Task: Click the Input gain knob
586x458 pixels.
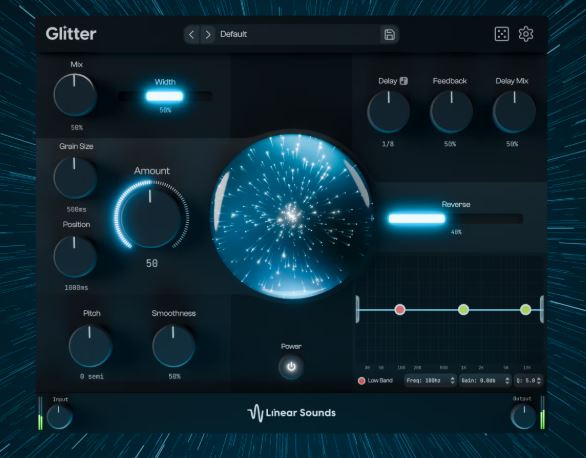Action: click(x=59, y=417)
